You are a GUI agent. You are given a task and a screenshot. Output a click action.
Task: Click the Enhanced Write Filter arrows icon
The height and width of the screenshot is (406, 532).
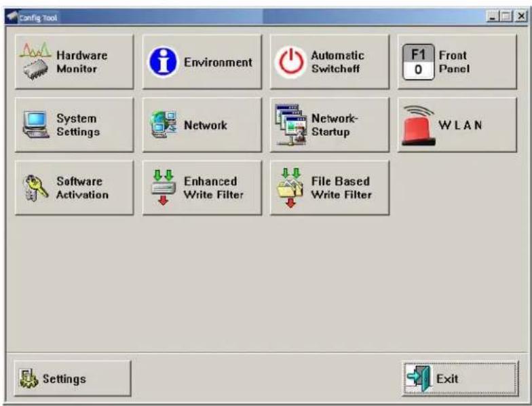tap(163, 187)
